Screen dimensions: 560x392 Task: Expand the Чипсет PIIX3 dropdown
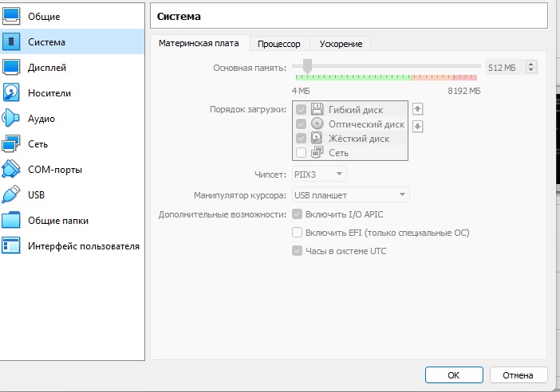(318, 174)
